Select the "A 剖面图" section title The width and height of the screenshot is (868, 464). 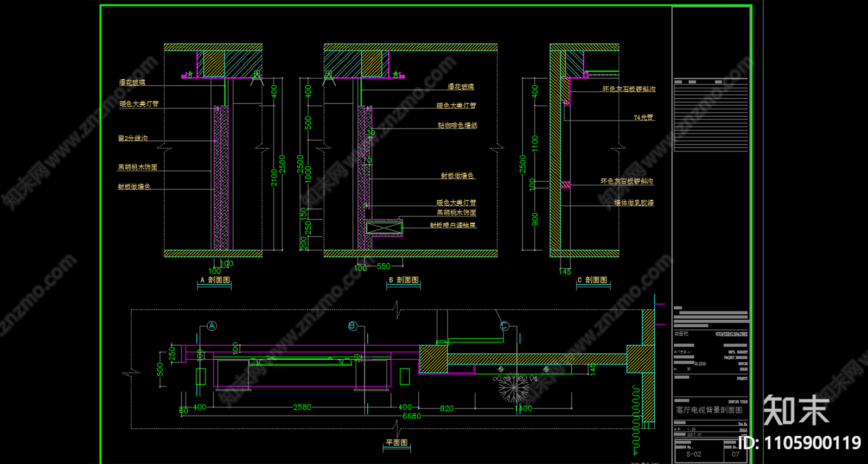215,280
